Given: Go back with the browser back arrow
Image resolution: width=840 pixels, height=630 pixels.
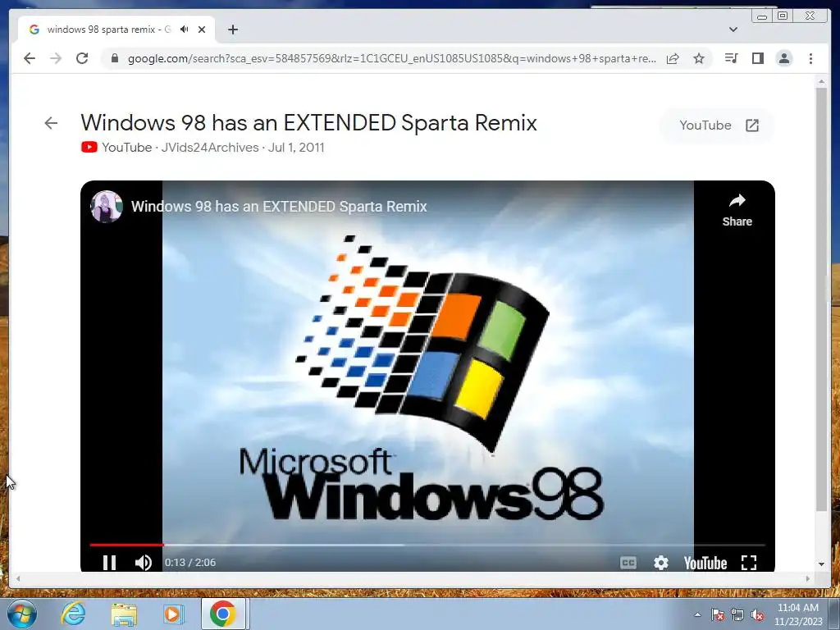Looking at the screenshot, I should (30, 58).
